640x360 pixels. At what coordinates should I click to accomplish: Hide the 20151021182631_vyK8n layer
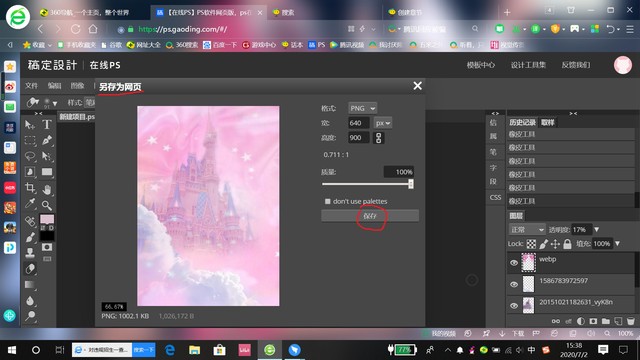coord(514,305)
